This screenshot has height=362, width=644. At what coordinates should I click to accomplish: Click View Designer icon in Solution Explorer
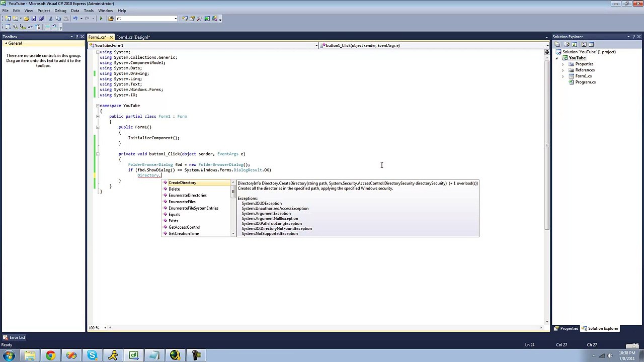[x=591, y=44]
